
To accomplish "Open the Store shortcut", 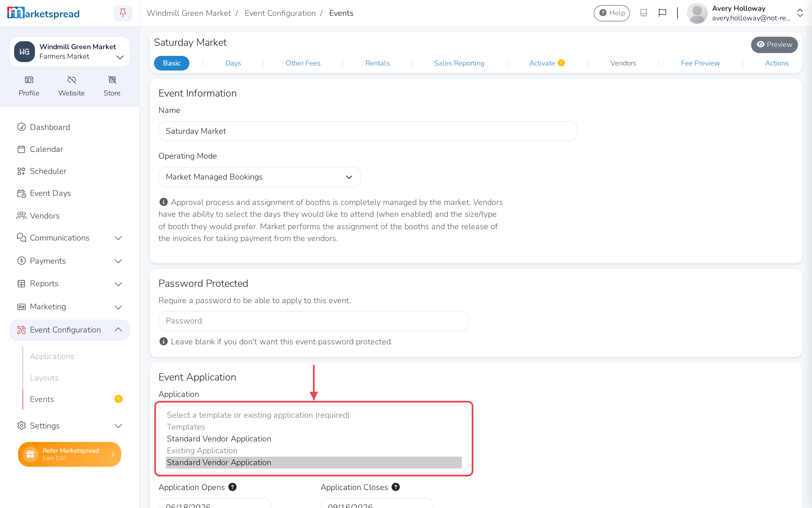I will click(112, 86).
